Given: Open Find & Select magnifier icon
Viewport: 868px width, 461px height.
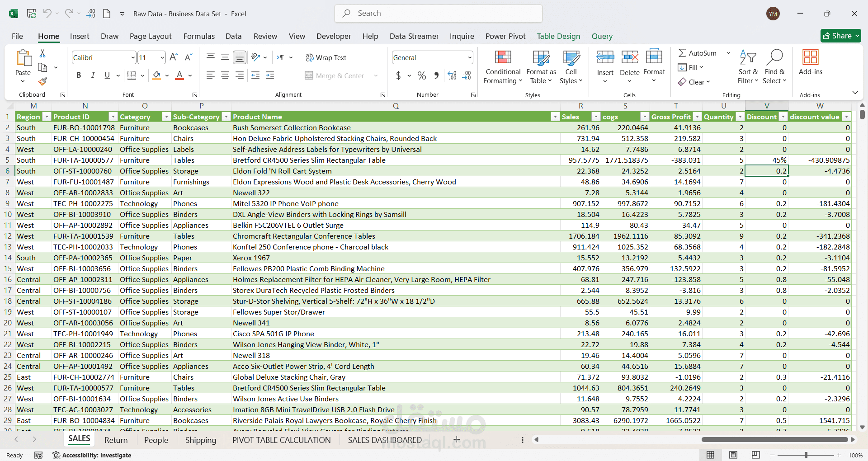Looking at the screenshot, I should coord(774,58).
